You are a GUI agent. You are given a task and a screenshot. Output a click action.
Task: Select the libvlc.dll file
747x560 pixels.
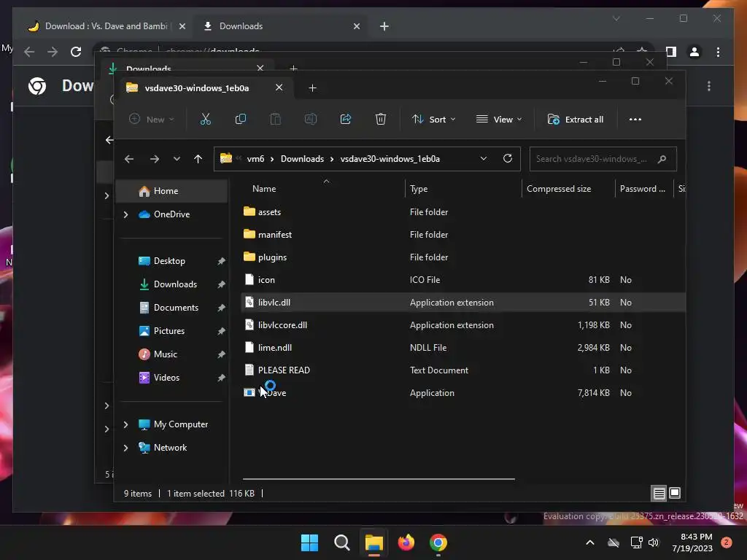pyautogui.click(x=274, y=303)
